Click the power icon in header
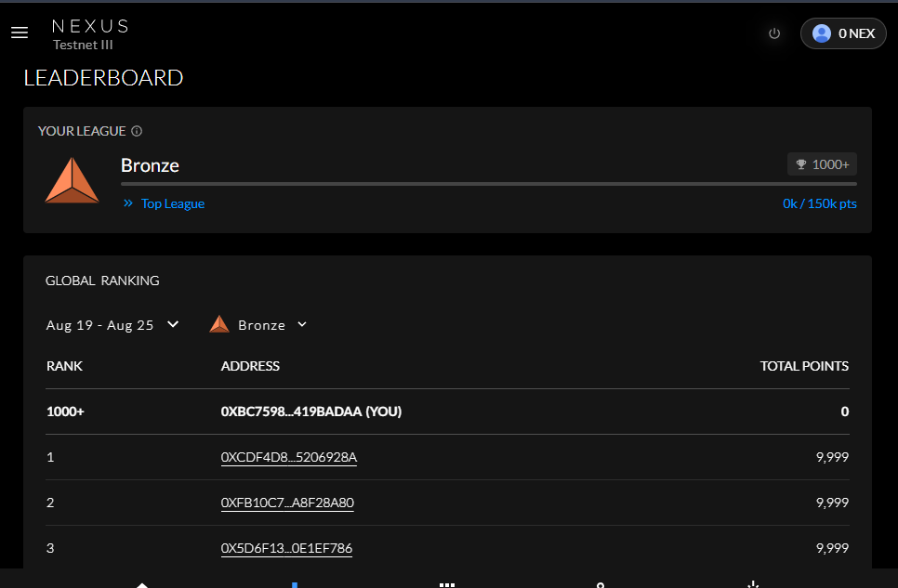This screenshot has width=898, height=588. pos(774,33)
